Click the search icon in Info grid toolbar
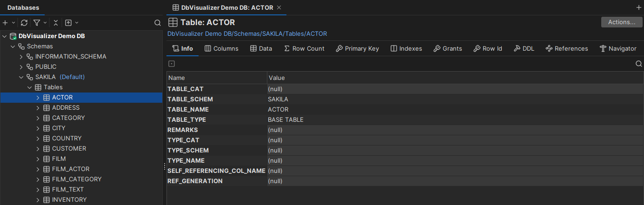Viewport: 644px width, 205px height. [x=638, y=64]
